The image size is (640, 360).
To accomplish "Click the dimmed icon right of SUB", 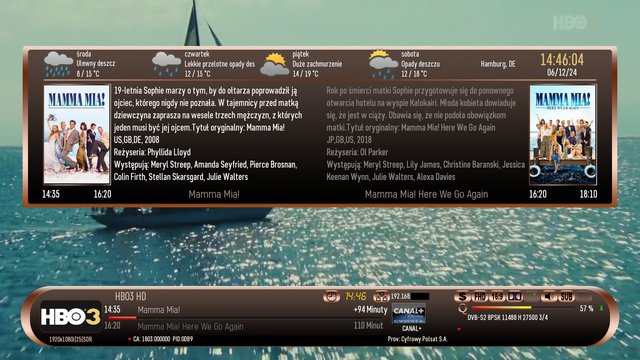I will point(583,297).
